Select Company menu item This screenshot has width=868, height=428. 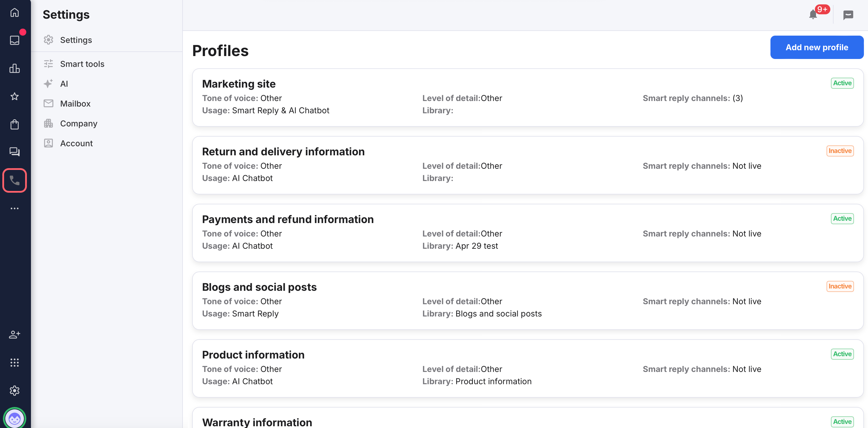pyautogui.click(x=79, y=123)
